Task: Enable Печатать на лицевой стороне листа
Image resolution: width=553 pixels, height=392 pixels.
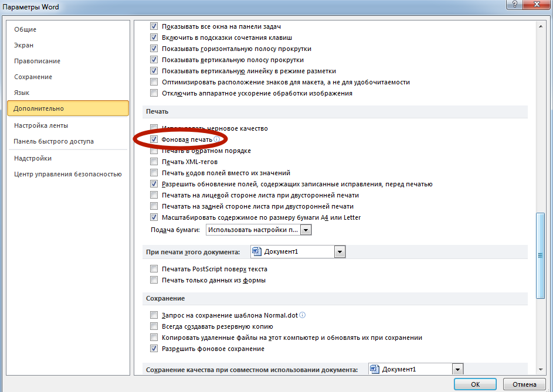Action: pos(154,195)
